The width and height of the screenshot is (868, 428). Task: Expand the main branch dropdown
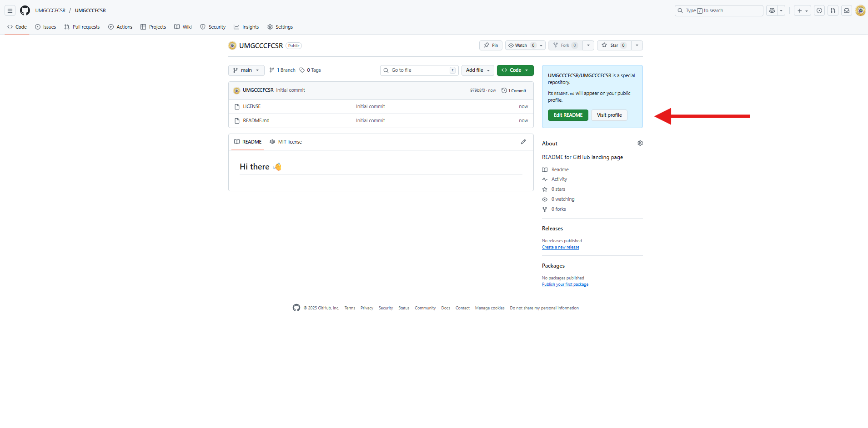pyautogui.click(x=246, y=70)
